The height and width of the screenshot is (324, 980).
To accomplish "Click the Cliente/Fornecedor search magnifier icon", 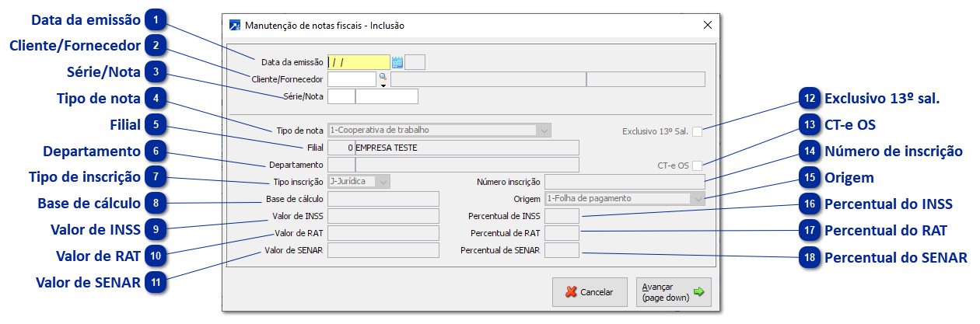I will 383,77.
